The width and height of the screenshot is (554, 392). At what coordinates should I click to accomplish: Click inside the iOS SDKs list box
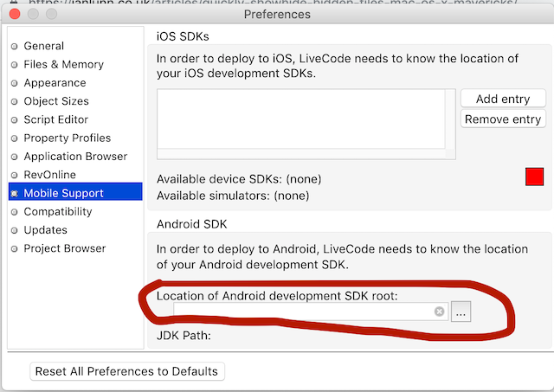click(301, 119)
